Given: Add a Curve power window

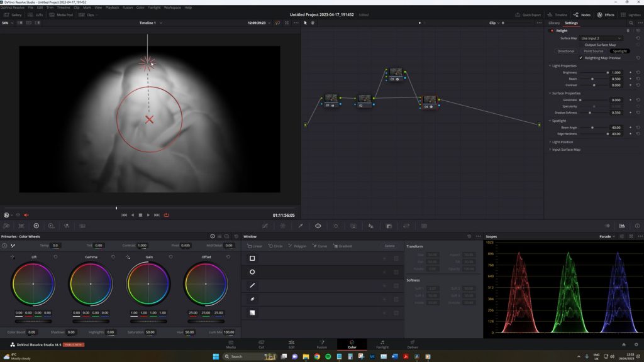Looking at the screenshot, I should coord(320,246).
